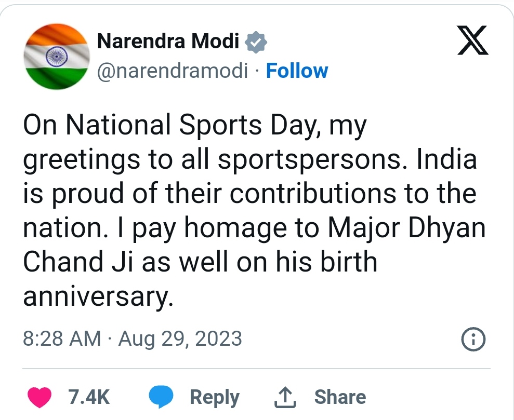Viewport: 514px width, 420px height.
Task: Click the blue reply bubble icon
Action: 161,397
